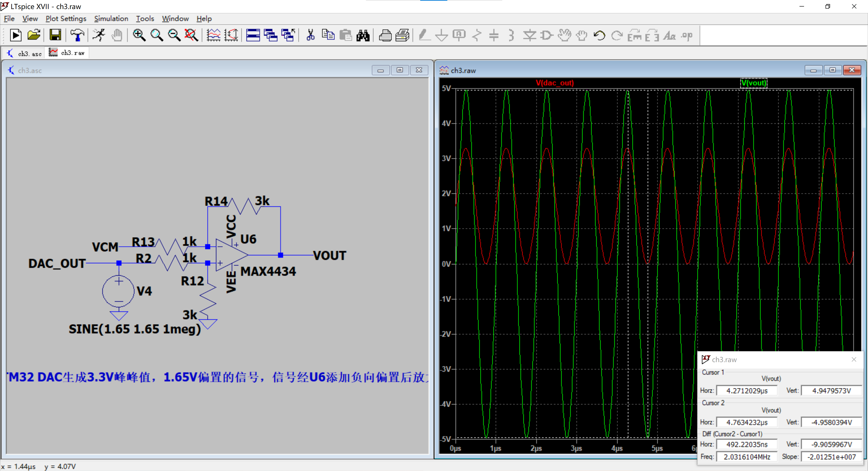The image size is (868, 471).
Task: Click the Label Net icon
Action: (459, 35)
